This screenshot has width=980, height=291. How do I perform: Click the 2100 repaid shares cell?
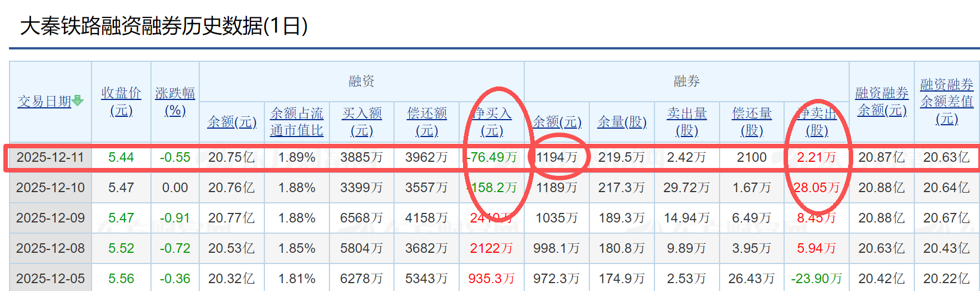[752, 157]
